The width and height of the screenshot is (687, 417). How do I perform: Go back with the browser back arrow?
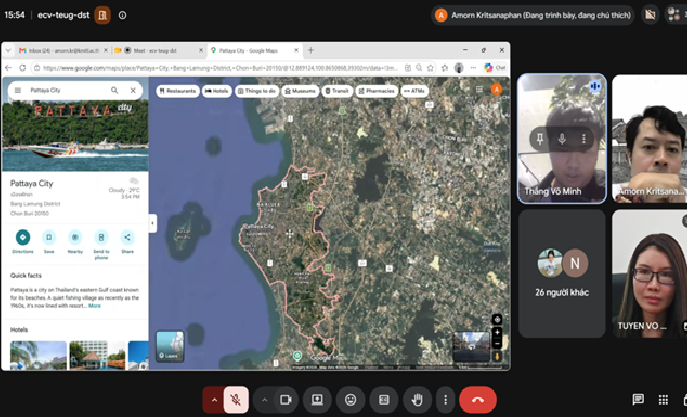(x=8, y=68)
